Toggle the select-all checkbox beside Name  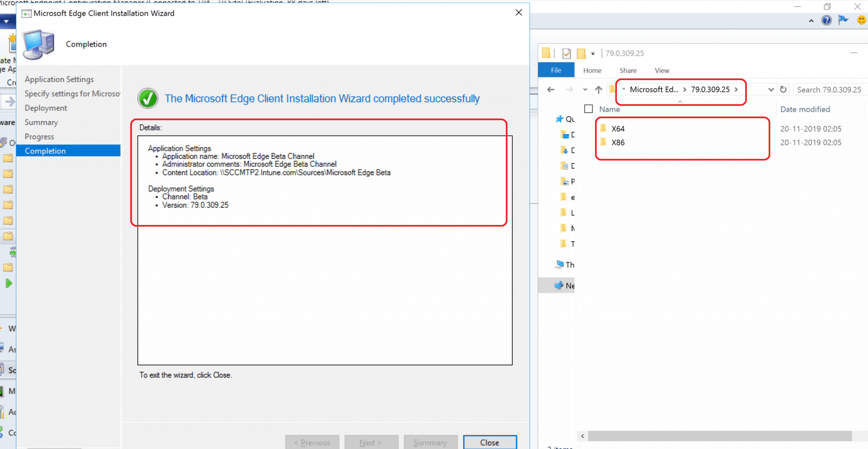pos(588,109)
